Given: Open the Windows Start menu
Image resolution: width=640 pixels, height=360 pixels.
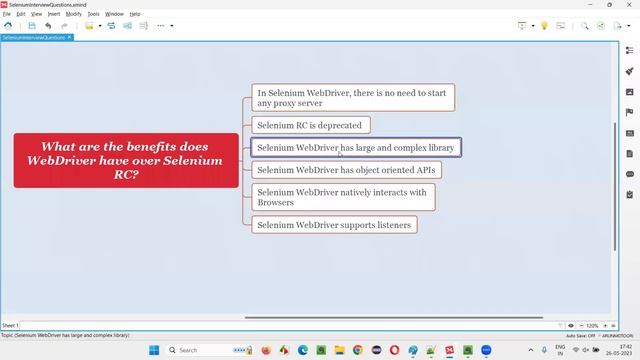Looking at the screenshot, I should [x=154, y=350].
